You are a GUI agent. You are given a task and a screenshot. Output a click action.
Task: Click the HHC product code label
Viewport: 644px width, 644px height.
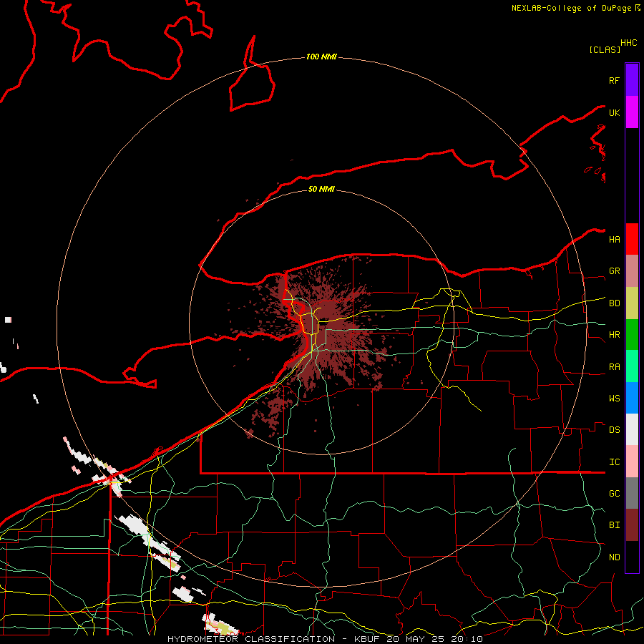tap(628, 43)
